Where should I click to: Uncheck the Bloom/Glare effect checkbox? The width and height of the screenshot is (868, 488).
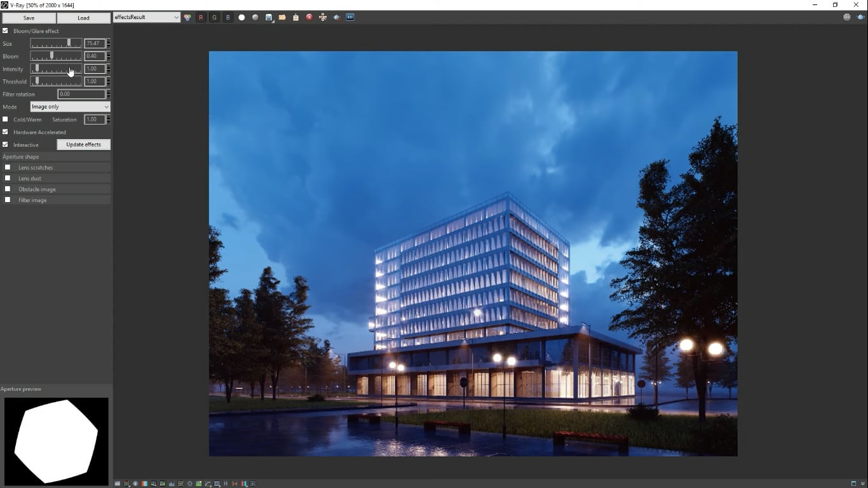6,30
